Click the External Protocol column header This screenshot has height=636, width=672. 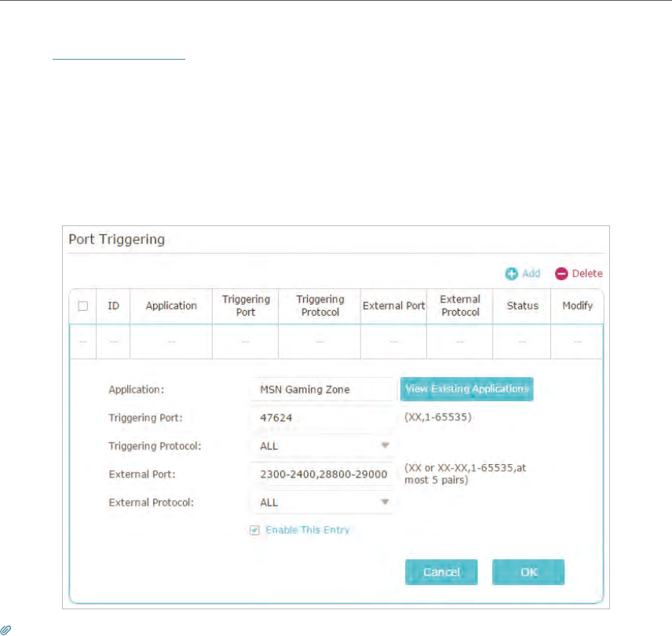coord(460,305)
